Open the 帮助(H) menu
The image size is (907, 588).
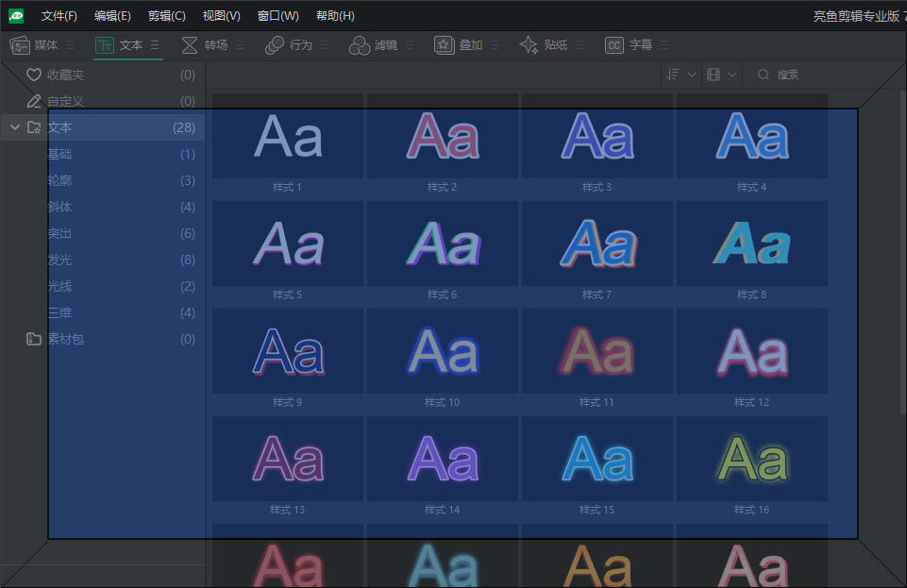[x=335, y=16]
